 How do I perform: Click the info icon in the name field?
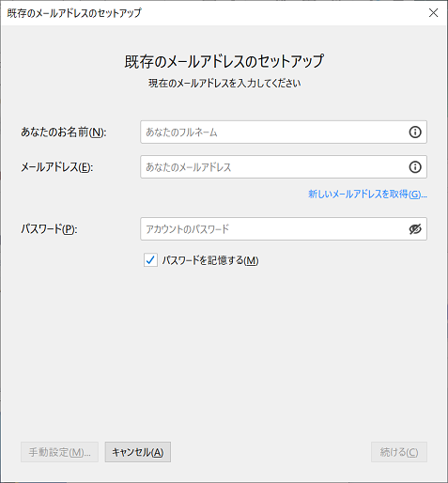coord(415,132)
